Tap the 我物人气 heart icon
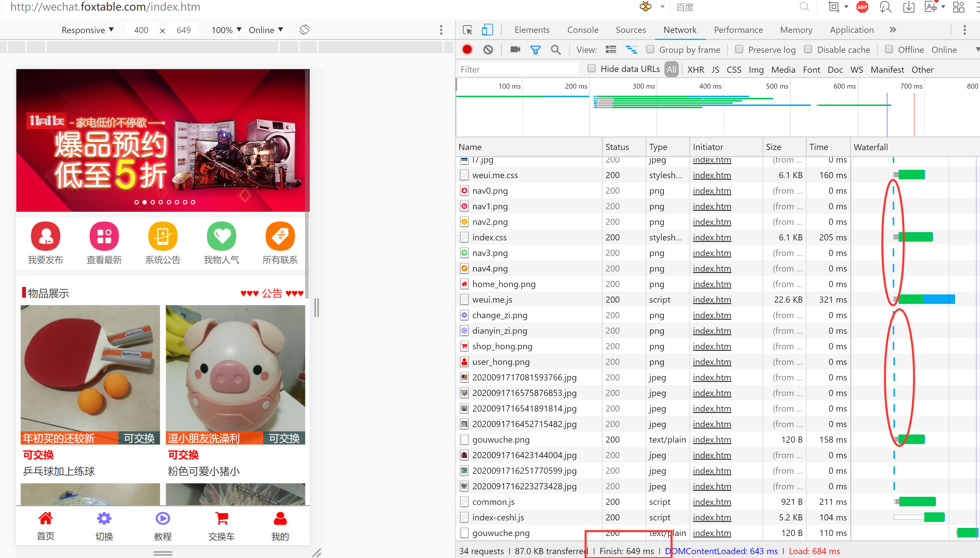Viewport: 980px width, 558px height. pos(221,236)
